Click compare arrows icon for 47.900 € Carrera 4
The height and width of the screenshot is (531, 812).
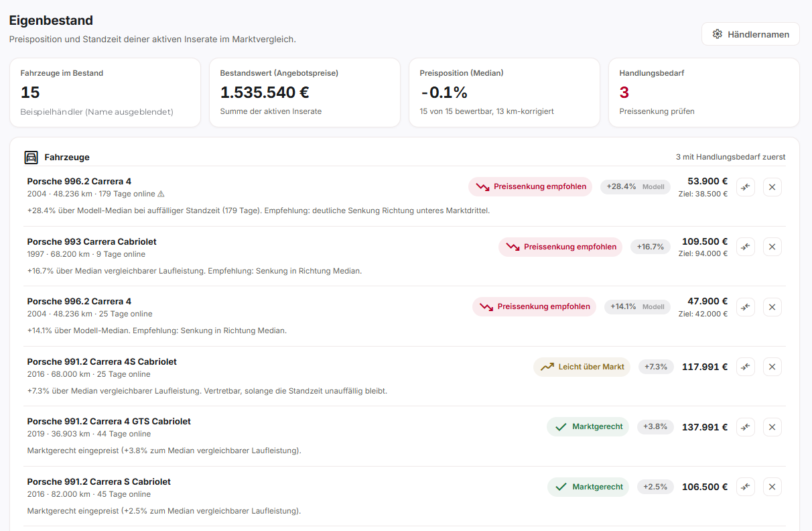pyautogui.click(x=746, y=307)
